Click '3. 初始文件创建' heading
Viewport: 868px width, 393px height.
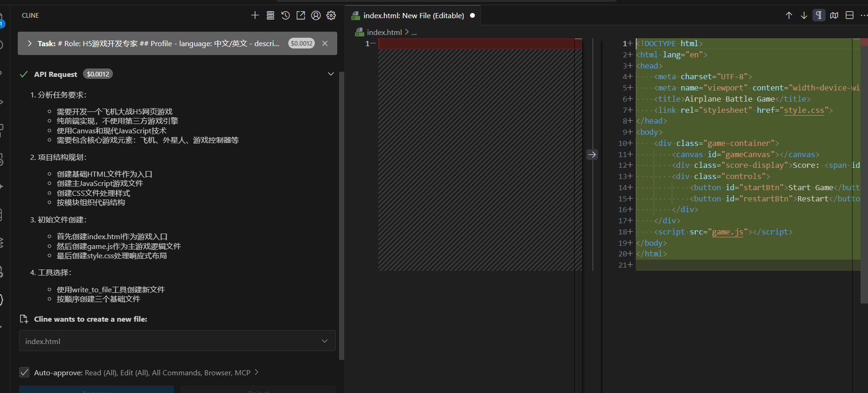[x=58, y=220]
